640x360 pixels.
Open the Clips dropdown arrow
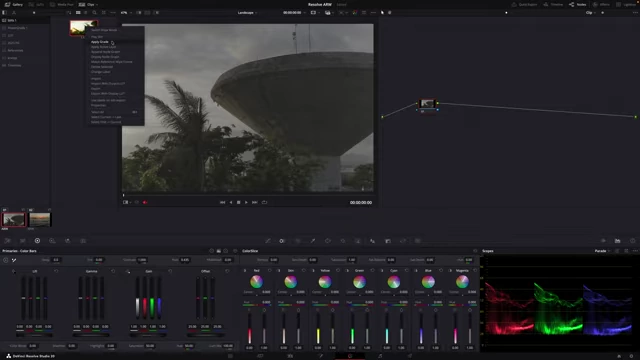click(x=97, y=4)
